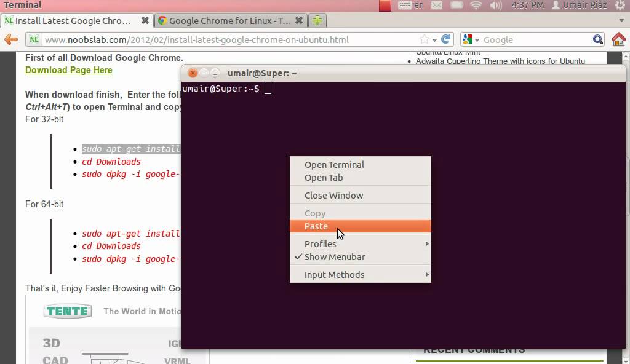Screen dimensions: 630x364
Task: Click highlighted sudo apt-get install line under 32-bit
Action: click(x=131, y=149)
